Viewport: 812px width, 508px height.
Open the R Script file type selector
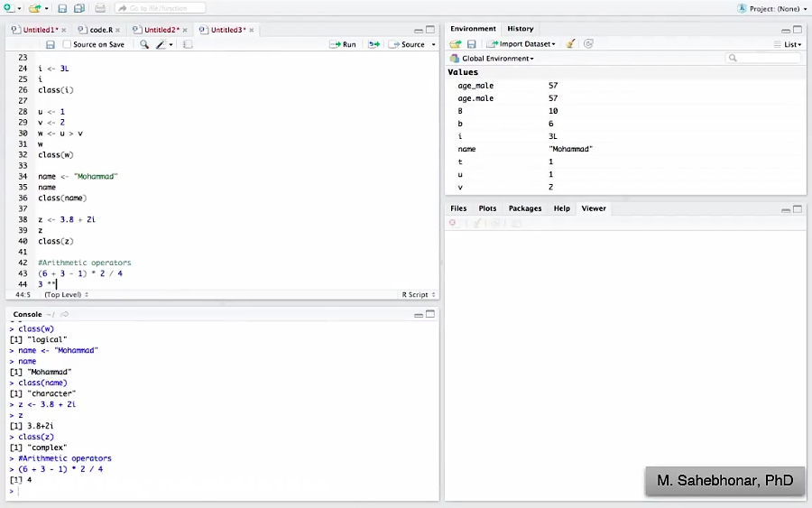[419, 295]
